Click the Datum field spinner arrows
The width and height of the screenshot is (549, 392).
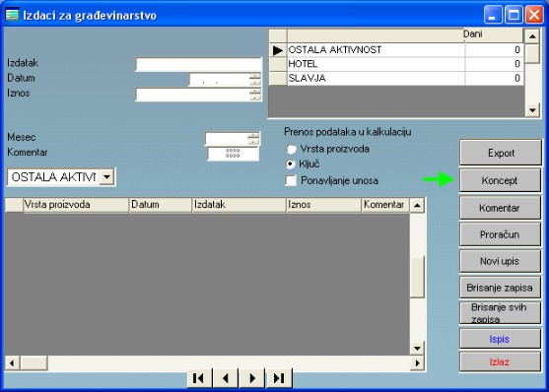tap(255, 80)
